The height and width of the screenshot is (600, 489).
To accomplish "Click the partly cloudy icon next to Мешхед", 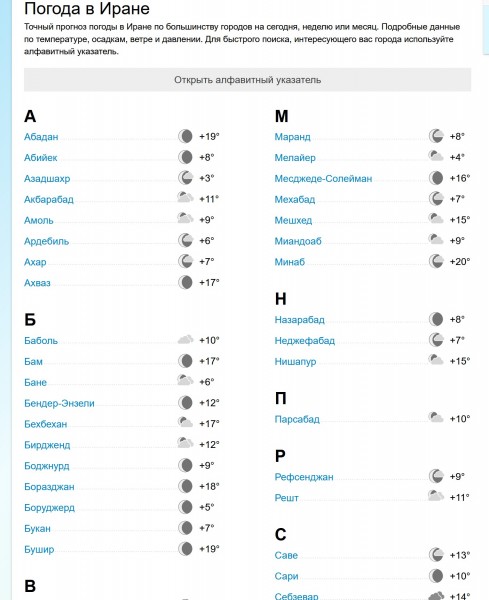I will tap(436, 218).
